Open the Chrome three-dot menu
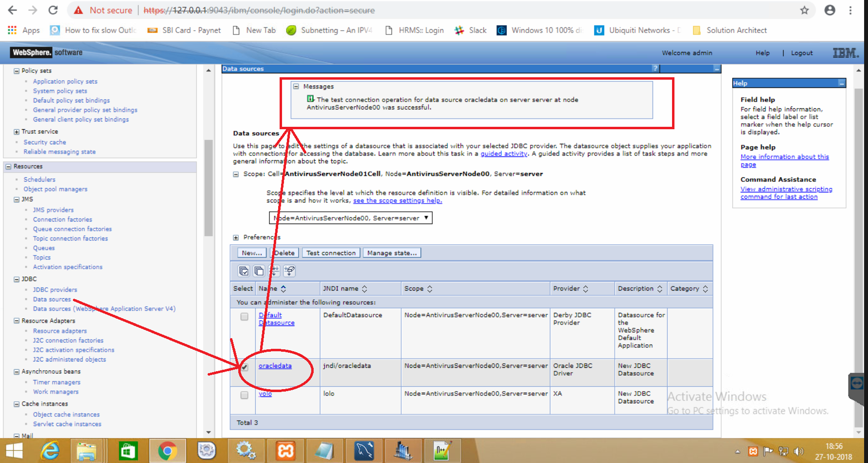 850,10
